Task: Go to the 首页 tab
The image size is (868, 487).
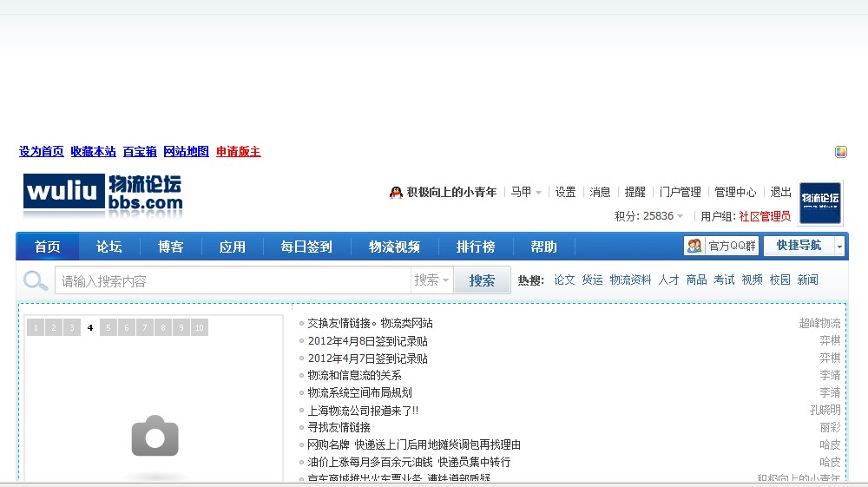Action: [x=48, y=247]
